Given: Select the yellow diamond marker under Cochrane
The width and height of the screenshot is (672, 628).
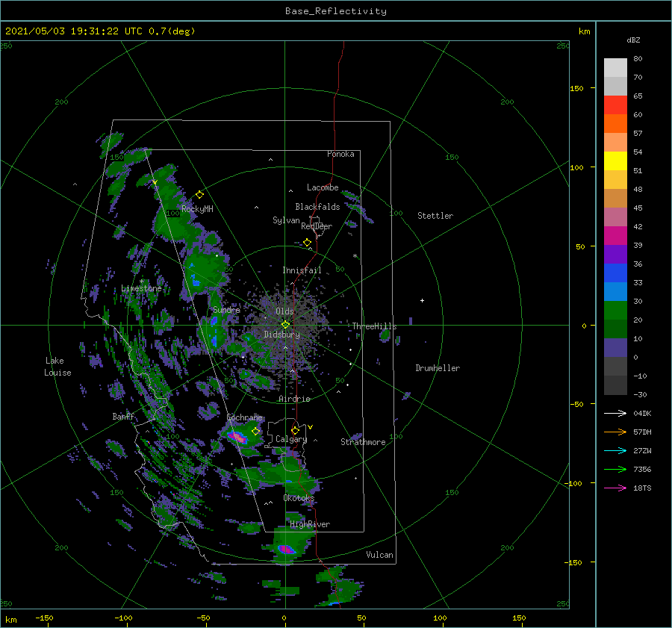Looking at the screenshot, I should 256,431.
